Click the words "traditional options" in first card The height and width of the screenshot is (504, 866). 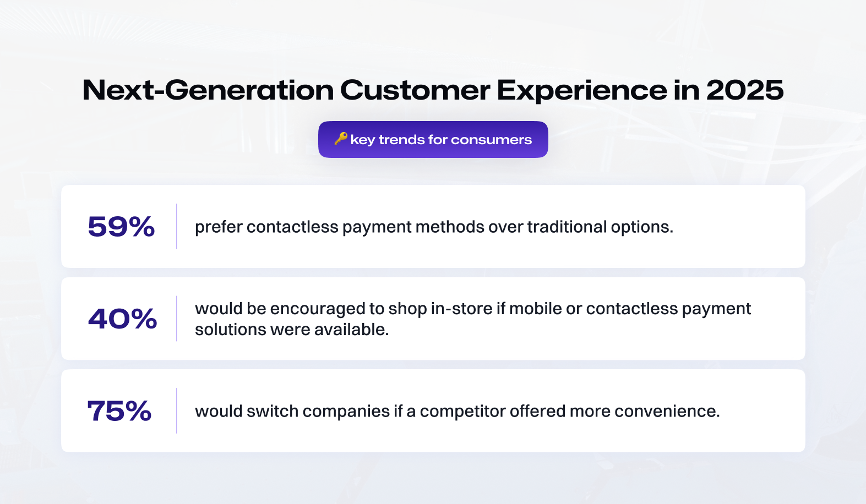click(600, 227)
